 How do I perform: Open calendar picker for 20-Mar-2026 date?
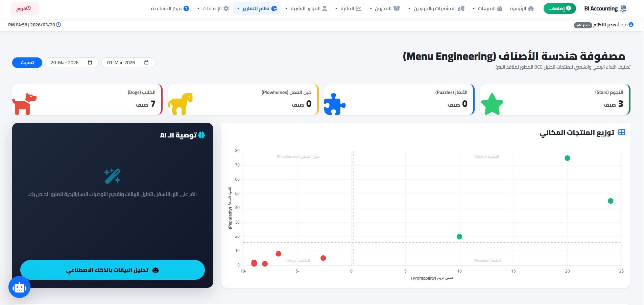coord(90,62)
